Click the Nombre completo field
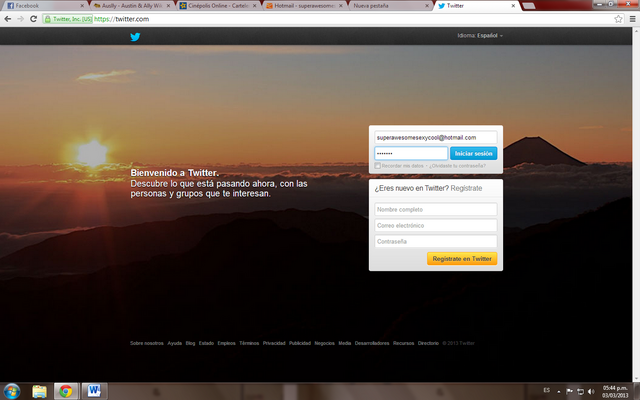This screenshot has width=640, height=400. pos(436,209)
